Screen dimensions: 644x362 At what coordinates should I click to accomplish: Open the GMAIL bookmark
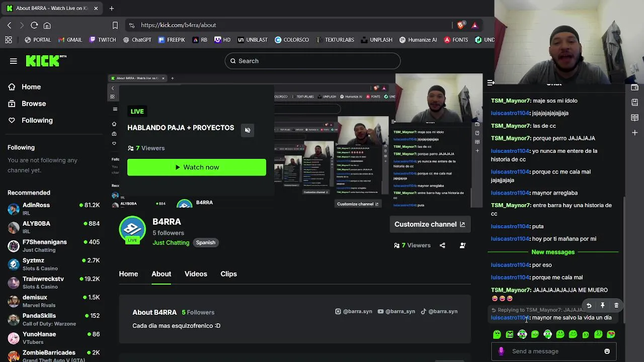70,40
